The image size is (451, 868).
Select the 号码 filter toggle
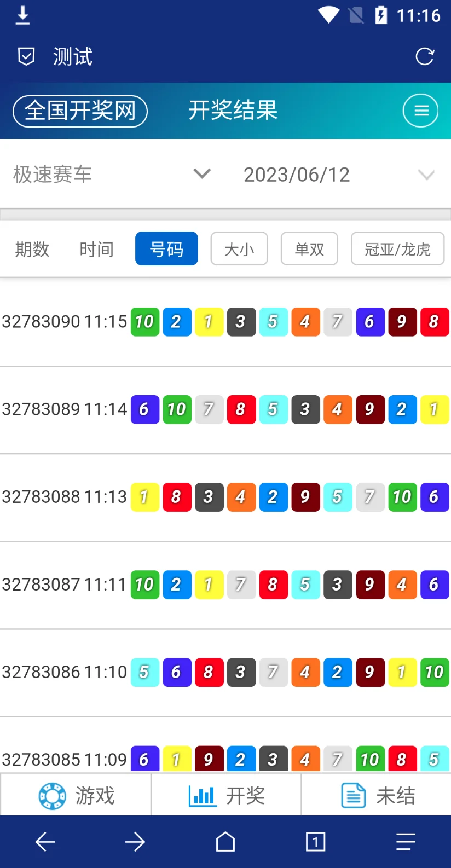pos(166,249)
